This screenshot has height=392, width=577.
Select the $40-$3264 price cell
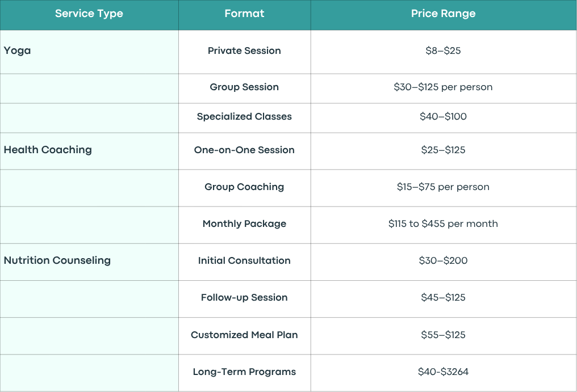[444, 373]
